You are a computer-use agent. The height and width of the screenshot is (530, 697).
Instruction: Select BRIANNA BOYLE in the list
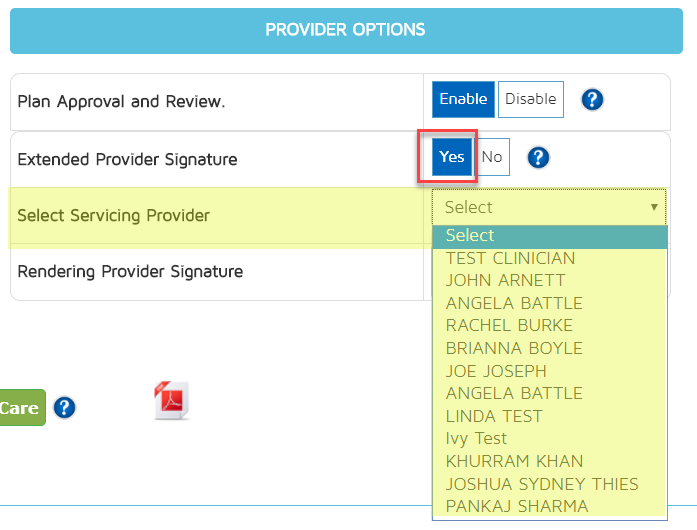coord(514,348)
